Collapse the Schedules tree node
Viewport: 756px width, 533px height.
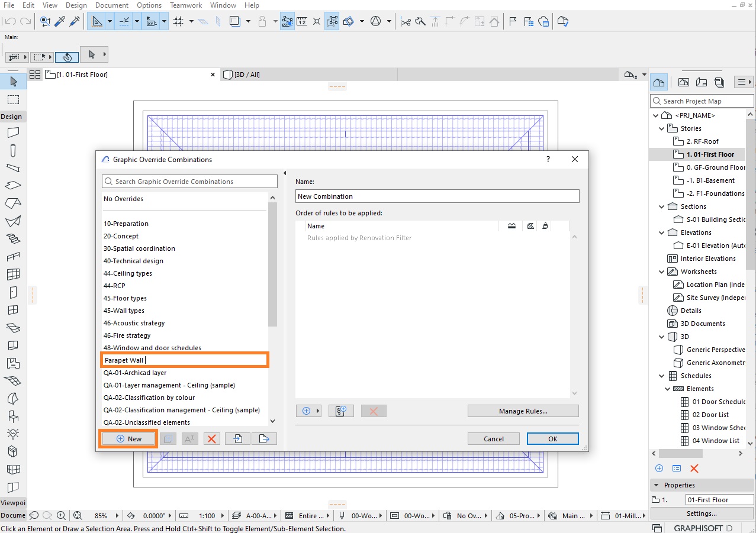(x=662, y=376)
